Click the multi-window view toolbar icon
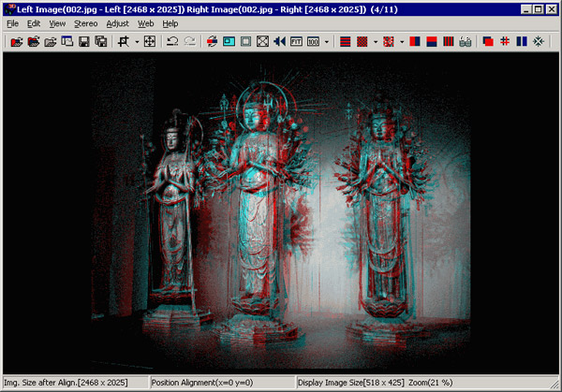Viewport: 562px width, 392px height. 67,41
